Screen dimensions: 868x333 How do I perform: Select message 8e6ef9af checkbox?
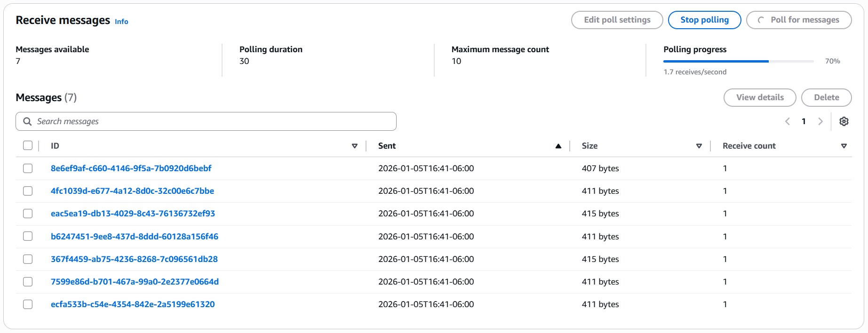[x=28, y=168]
